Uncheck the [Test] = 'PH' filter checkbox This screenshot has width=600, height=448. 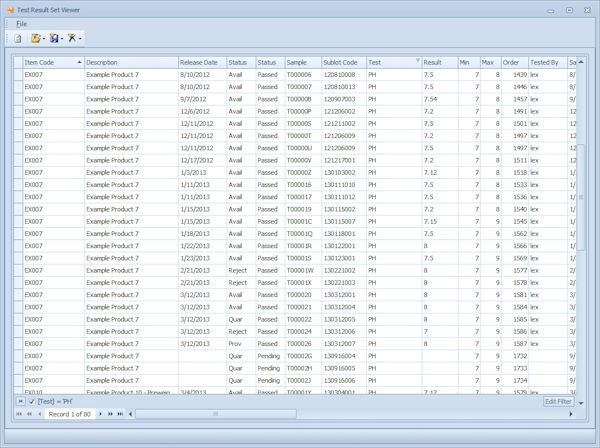(32, 401)
